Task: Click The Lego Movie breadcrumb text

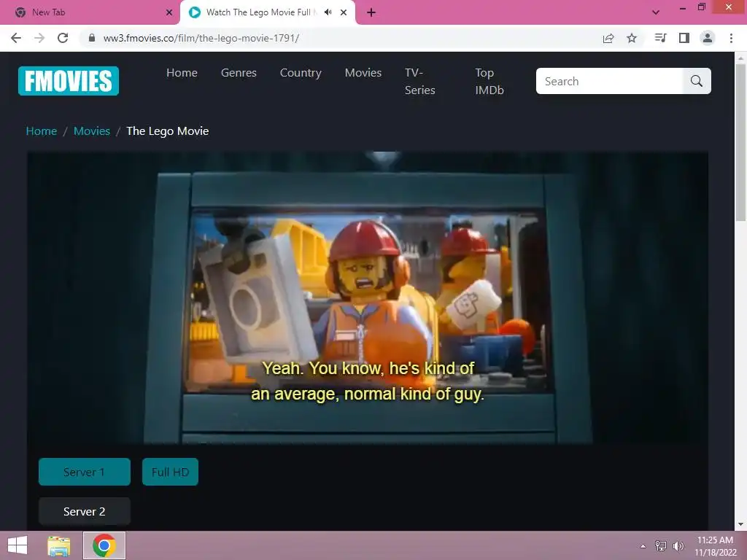Action: (x=168, y=131)
